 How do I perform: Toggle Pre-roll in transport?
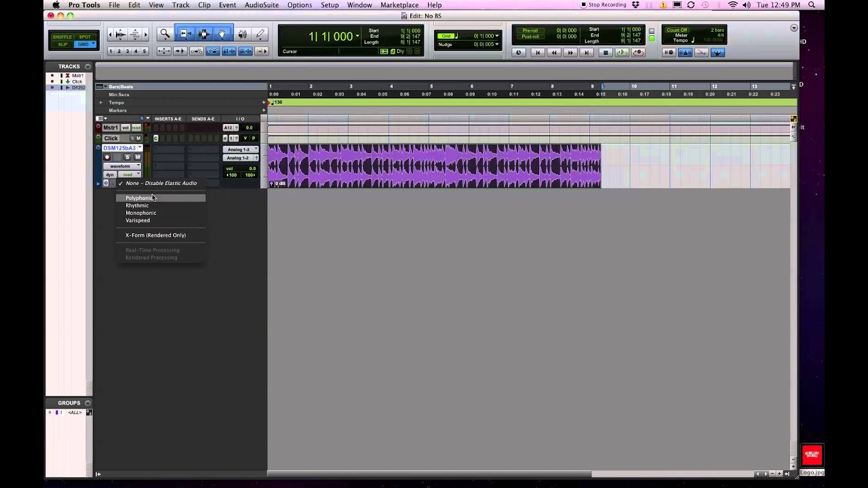(530, 30)
